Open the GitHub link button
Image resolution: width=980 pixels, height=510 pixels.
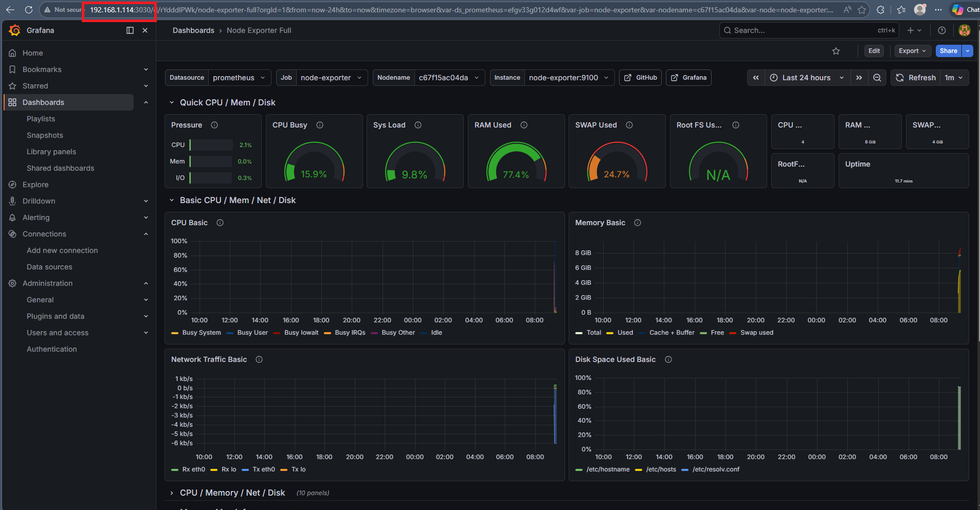(641, 78)
